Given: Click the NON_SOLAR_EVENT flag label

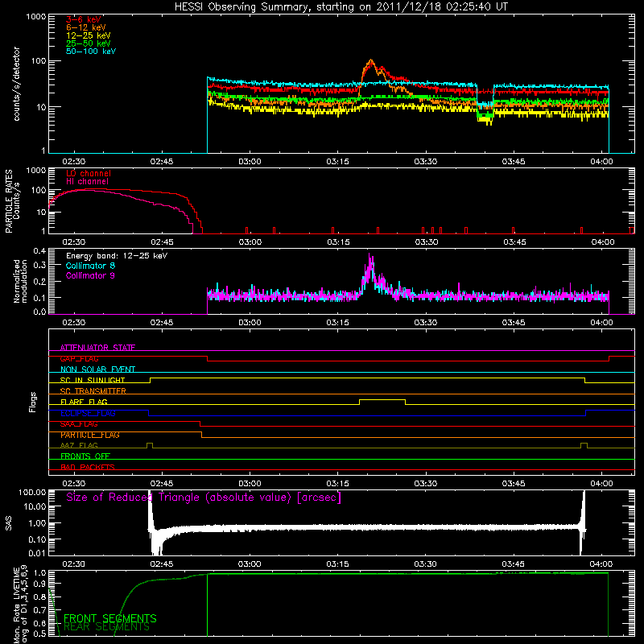Looking at the screenshot, I should tap(97, 369).
